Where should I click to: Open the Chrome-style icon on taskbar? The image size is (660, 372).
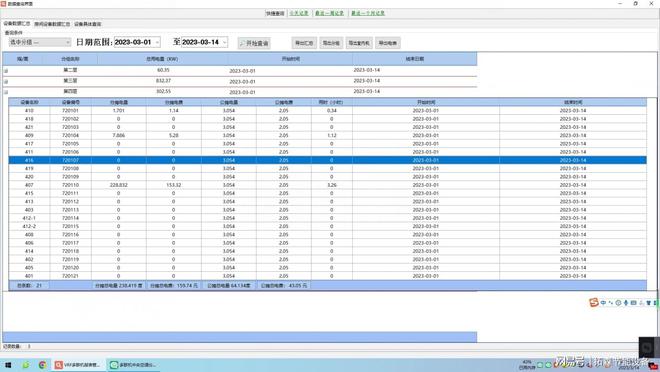(x=43, y=365)
